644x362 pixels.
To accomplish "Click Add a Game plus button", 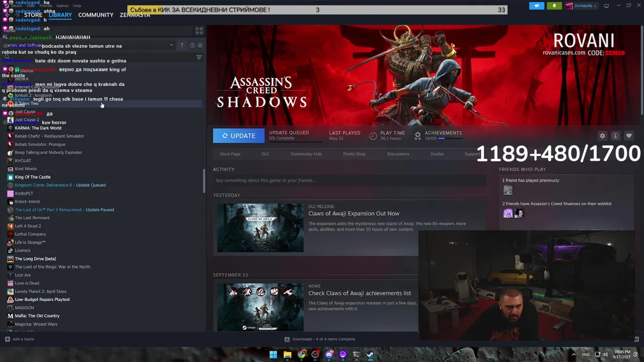I will pos(8,339).
